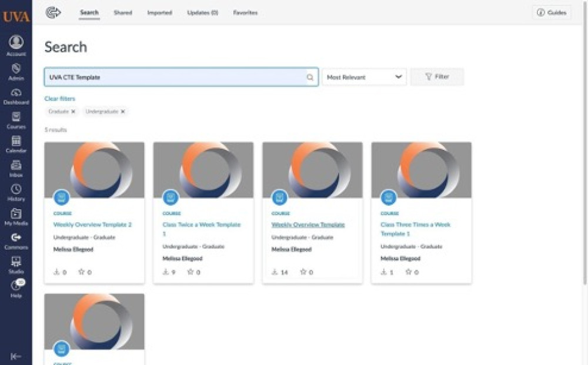Switch to the Updates (0) tab
Screen dimensions: 588x365
tap(202, 12)
